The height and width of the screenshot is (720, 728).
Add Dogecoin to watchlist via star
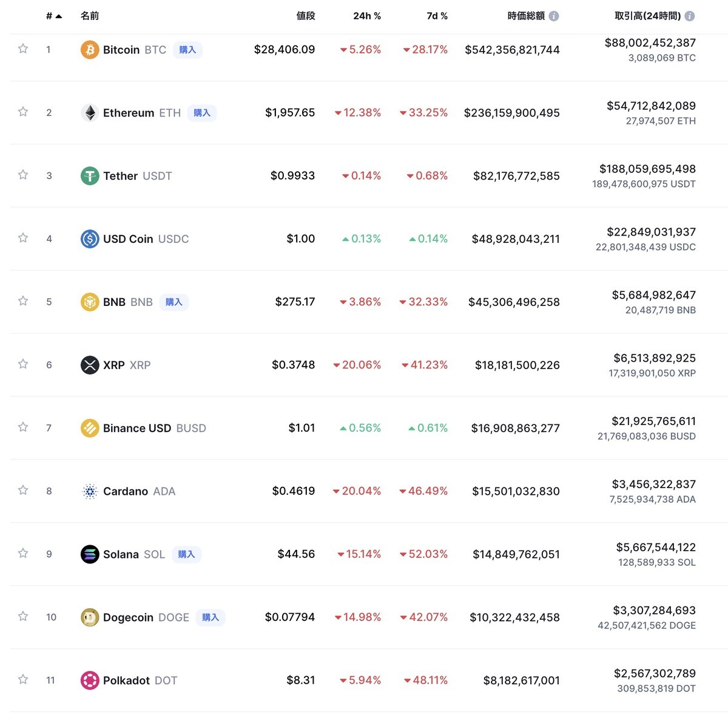tap(22, 617)
